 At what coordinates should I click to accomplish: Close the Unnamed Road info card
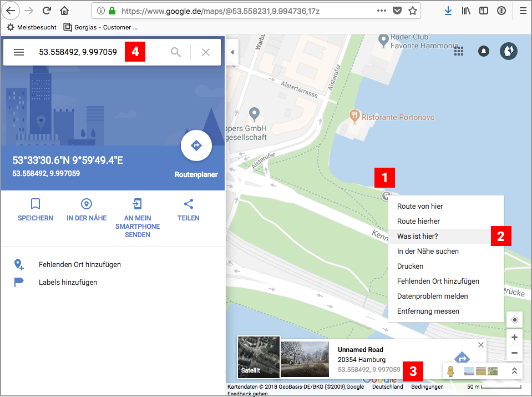click(481, 345)
